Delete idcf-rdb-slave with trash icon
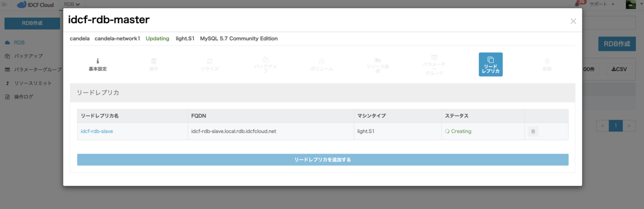 (x=533, y=131)
